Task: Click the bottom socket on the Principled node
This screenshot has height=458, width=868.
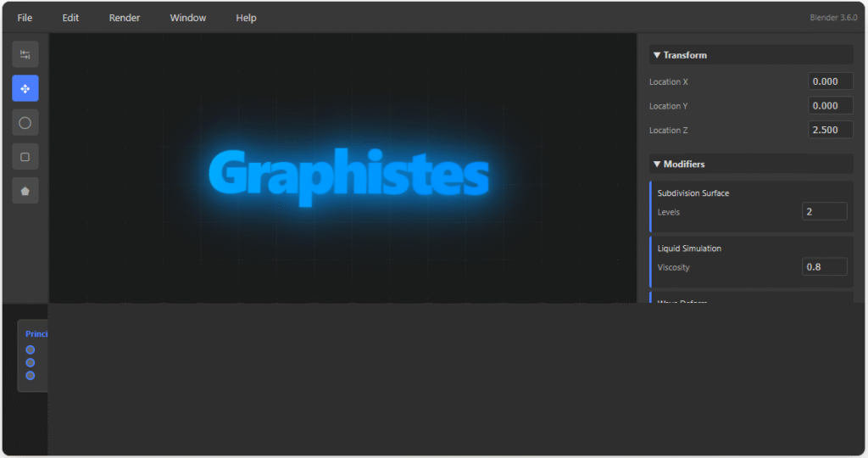Action: point(31,375)
